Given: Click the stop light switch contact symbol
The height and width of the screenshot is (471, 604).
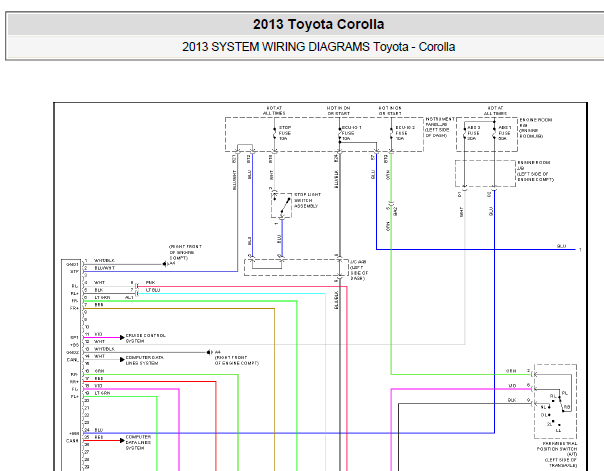Looking at the screenshot, I should pos(282,205).
